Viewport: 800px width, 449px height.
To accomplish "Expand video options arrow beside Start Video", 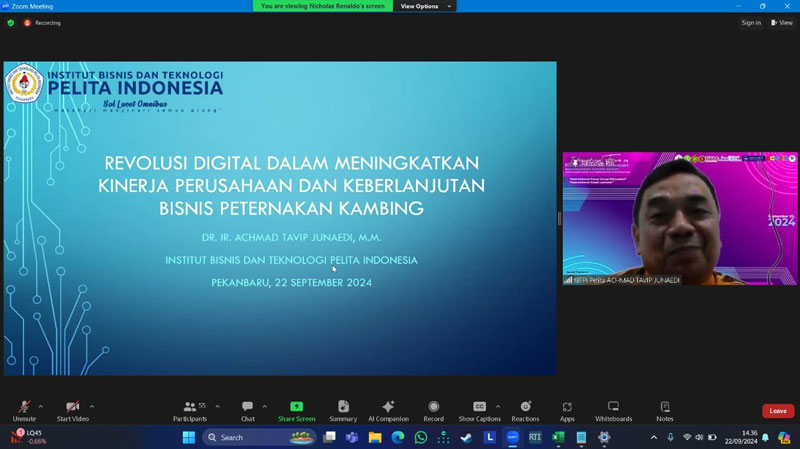I will [x=92, y=406].
